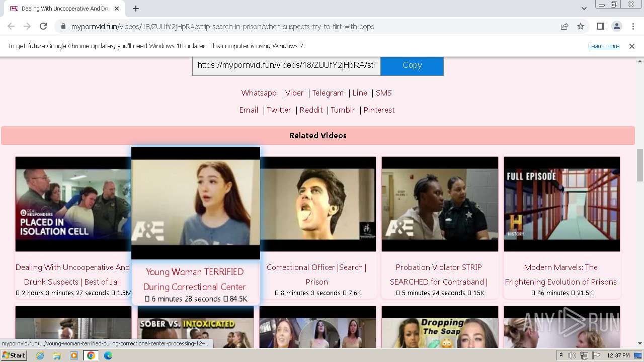Viewport: 644px width, 362px height.
Task: Open the Learn more link
Action: point(604,46)
